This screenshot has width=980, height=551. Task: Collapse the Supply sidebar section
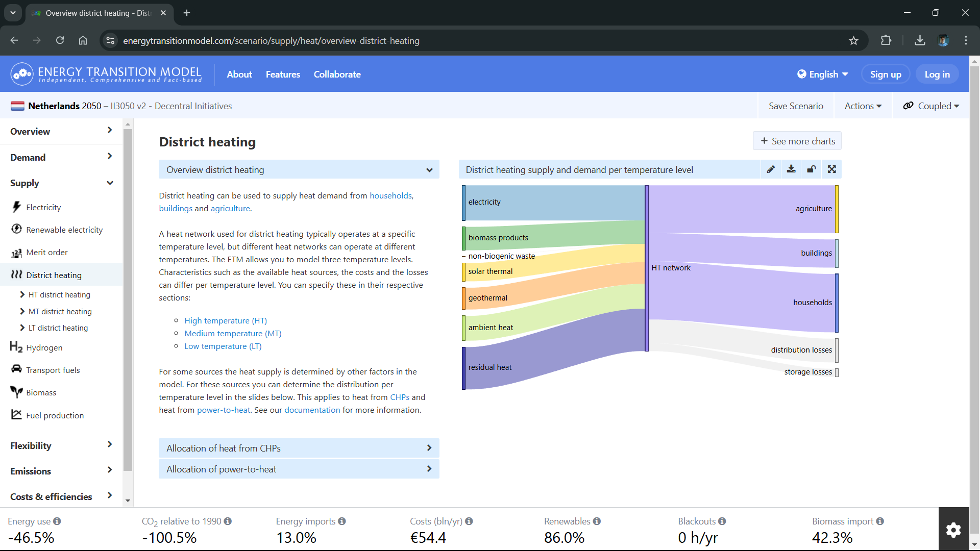tap(61, 183)
